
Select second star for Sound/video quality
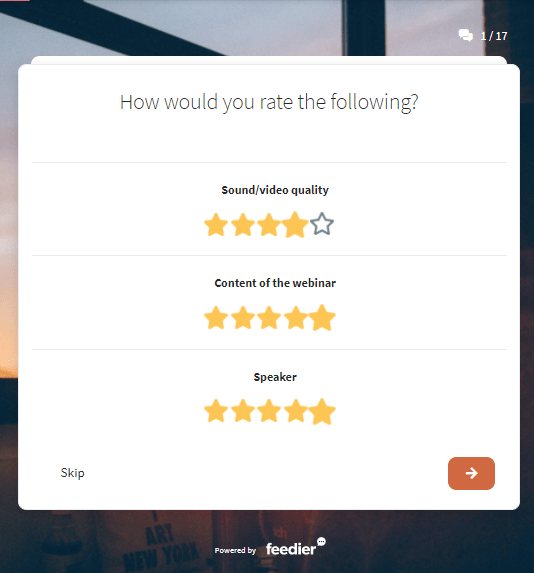point(243,225)
